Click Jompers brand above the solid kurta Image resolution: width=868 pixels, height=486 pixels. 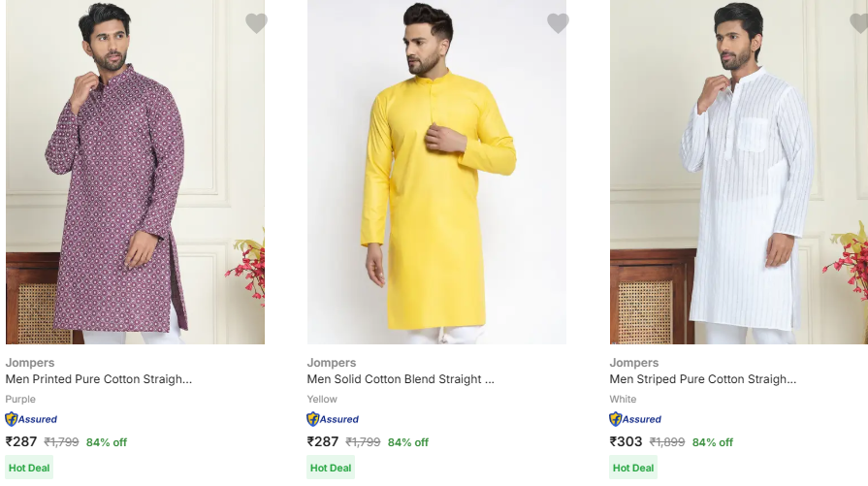tap(332, 363)
